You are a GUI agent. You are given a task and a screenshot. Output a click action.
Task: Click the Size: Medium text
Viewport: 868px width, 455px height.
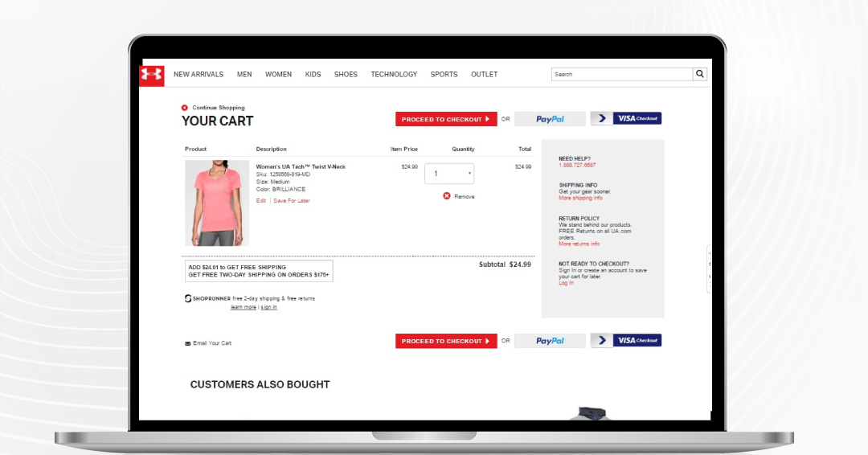click(273, 182)
